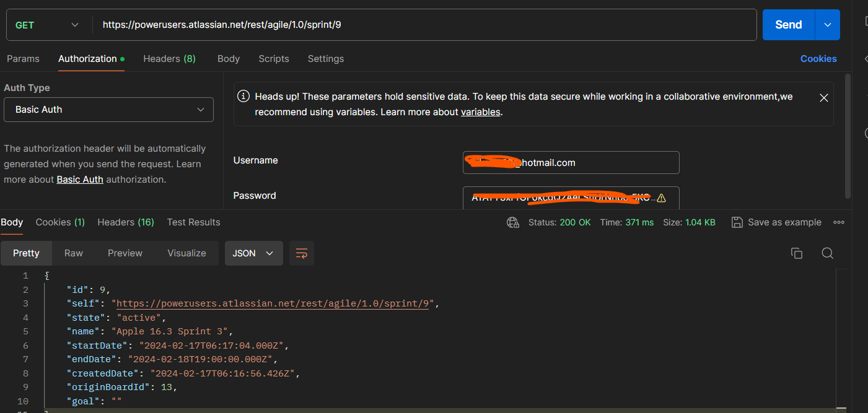Click the network globe icon
The height and width of the screenshot is (413, 868).
513,222
